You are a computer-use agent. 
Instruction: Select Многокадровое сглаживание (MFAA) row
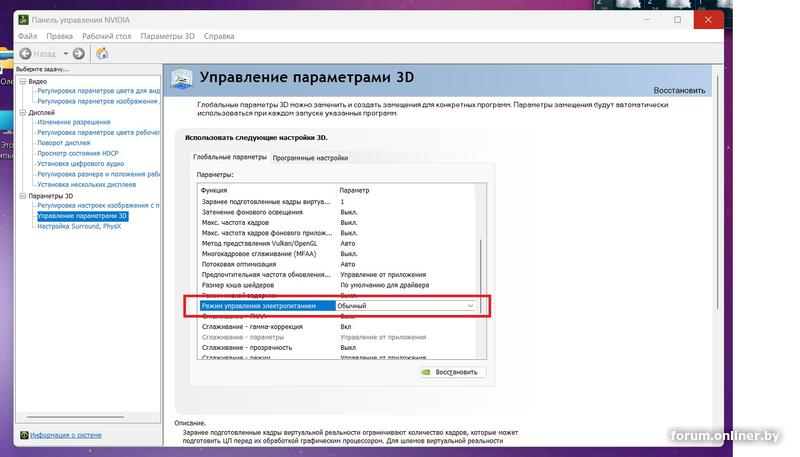tap(337, 253)
